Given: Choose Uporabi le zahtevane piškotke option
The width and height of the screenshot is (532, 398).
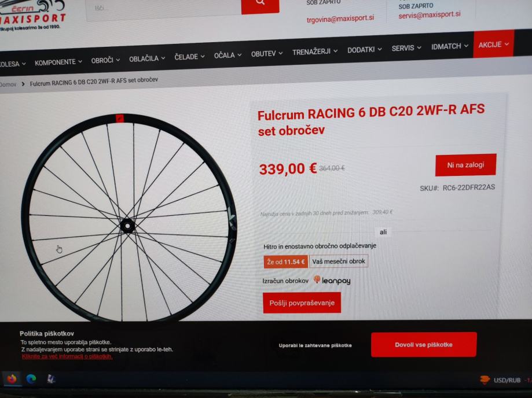Looking at the screenshot, I should (x=315, y=345).
